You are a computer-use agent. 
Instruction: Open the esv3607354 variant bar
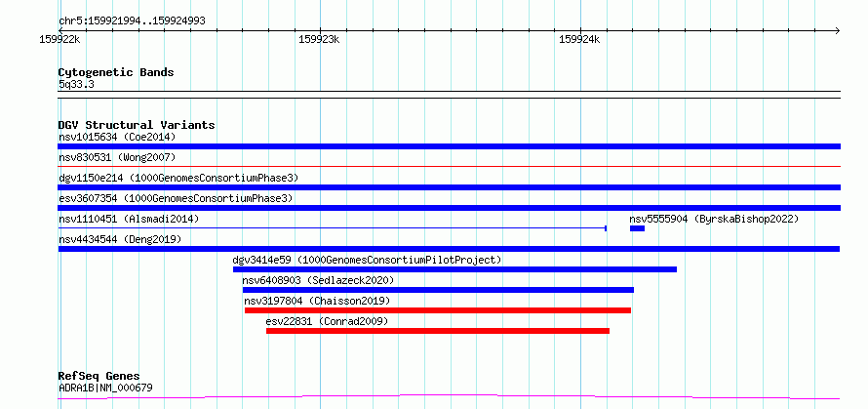(449, 208)
